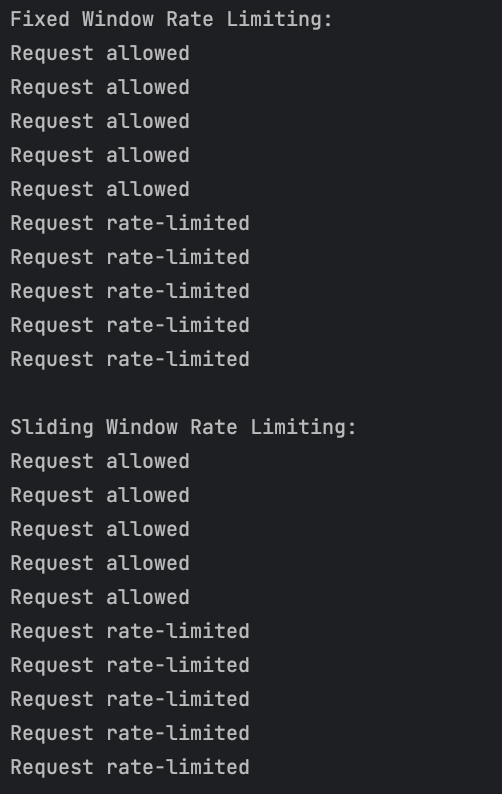
Task: Click second 'Request allowed' under Fixed Window heading
Action: point(100,87)
